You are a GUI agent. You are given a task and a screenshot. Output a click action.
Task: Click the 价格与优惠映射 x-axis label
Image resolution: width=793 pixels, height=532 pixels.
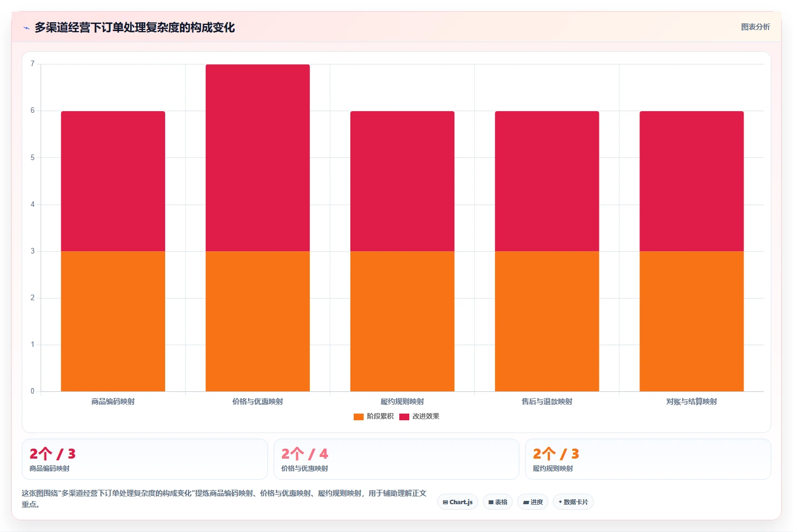coord(257,401)
